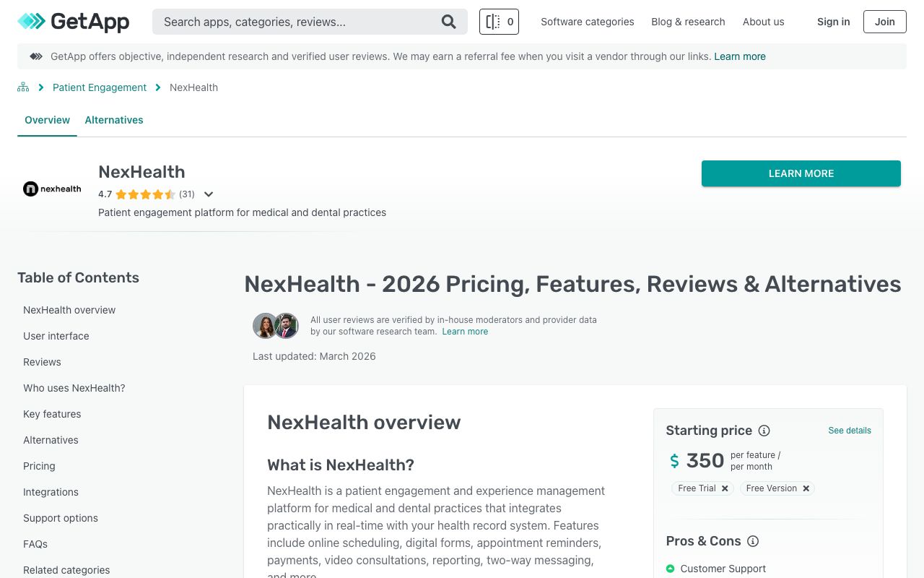
Task: Click the (31) reviews count
Action: coord(187,194)
